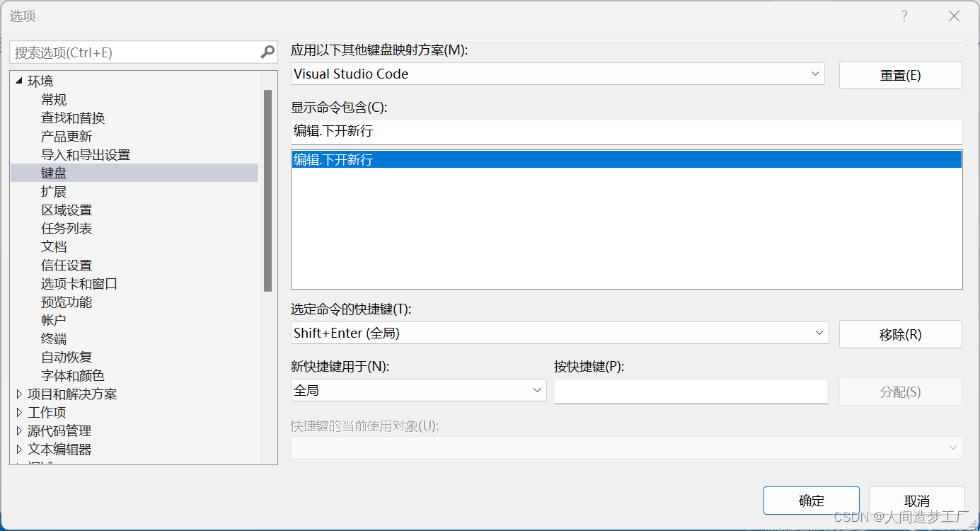This screenshot has width=980, height=531.
Task: Select 字体和颜色 in the tree
Action: 73,376
